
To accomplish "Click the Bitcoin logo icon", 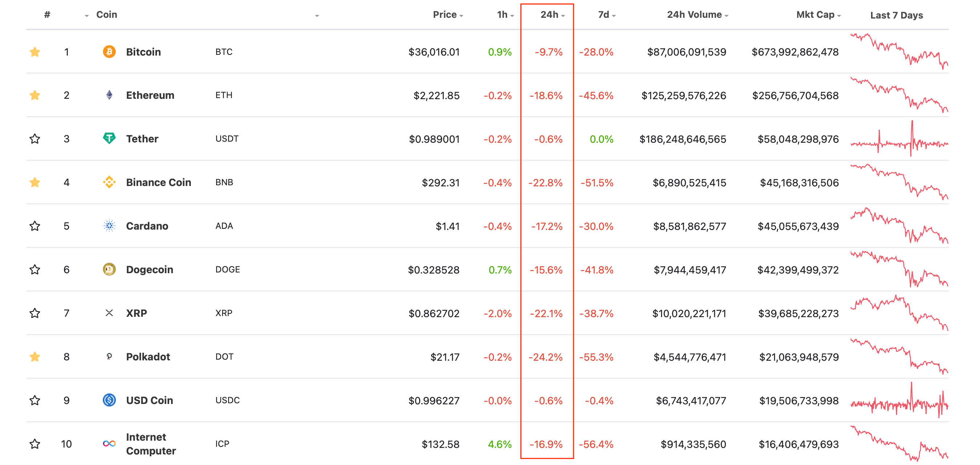I will tap(109, 51).
